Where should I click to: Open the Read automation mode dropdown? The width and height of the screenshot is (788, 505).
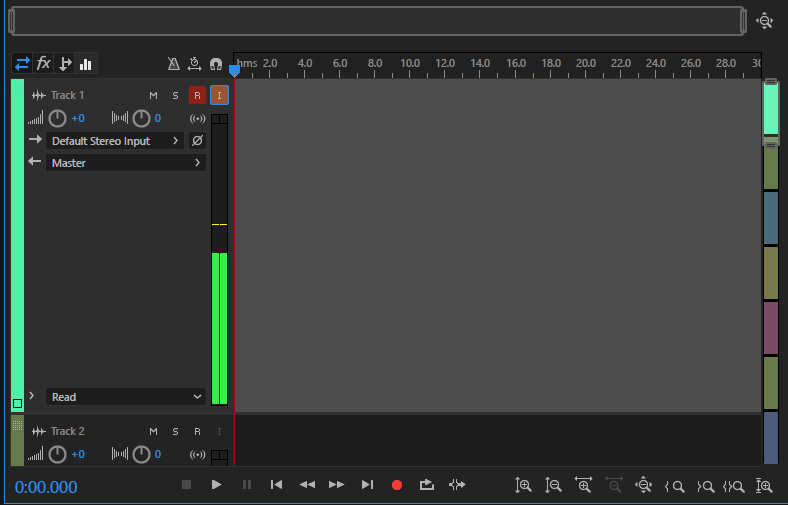point(126,397)
